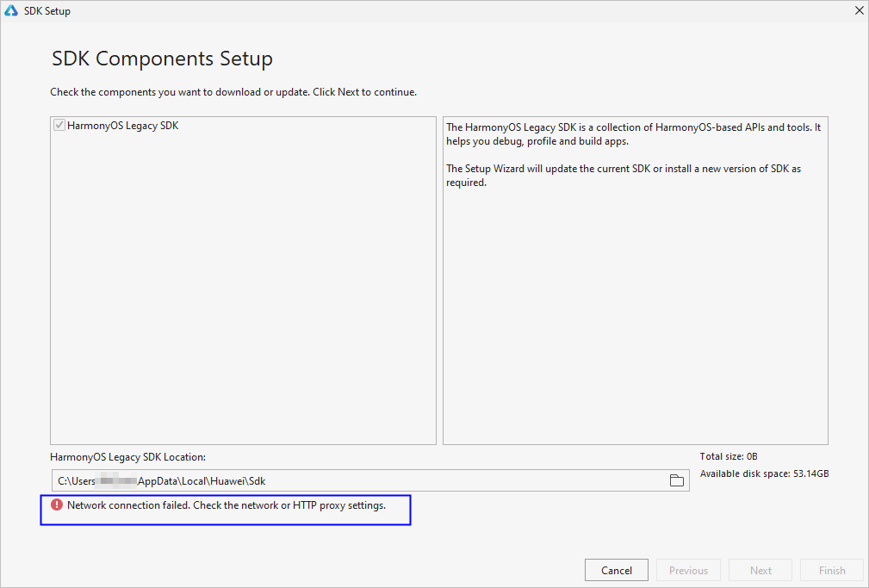The width and height of the screenshot is (869, 588).
Task: Click the SDK Components Setup heading
Action: coord(163,59)
